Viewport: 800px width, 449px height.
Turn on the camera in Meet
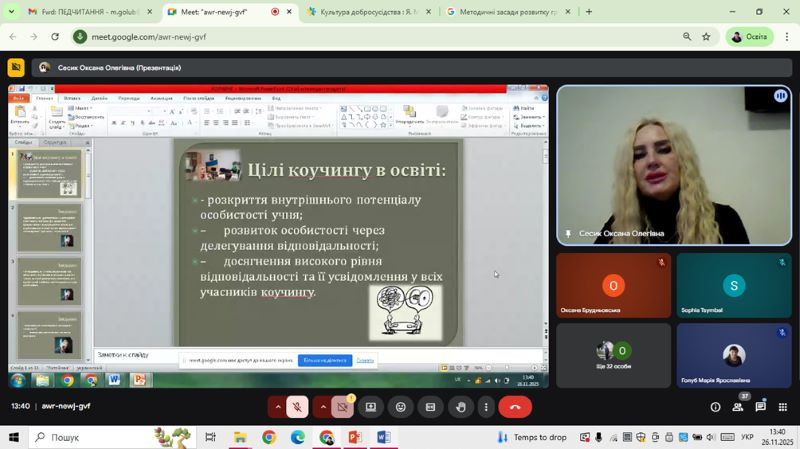point(342,407)
